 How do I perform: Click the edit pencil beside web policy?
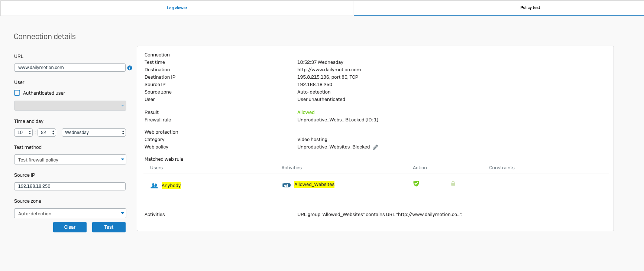[375, 147]
